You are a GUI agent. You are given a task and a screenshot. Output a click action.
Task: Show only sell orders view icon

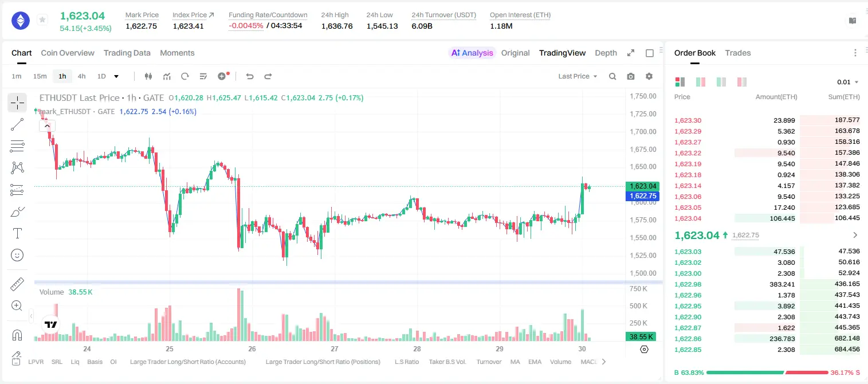742,82
